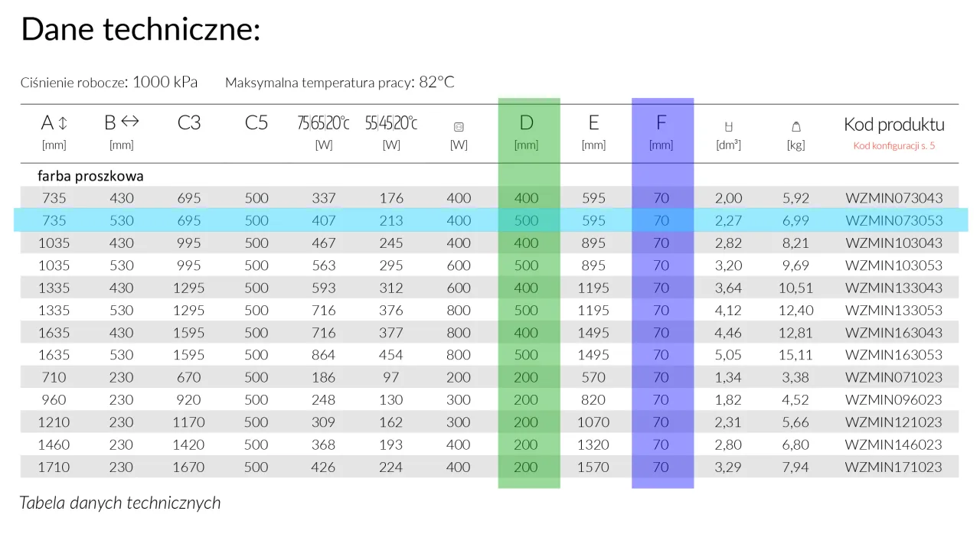Click the water capacity icon above [dm³]
The image size is (980, 534).
pos(728,126)
